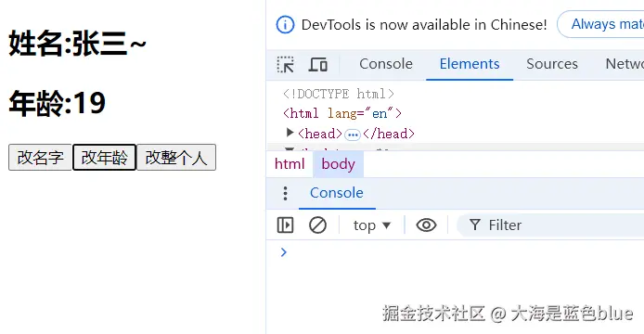
Task: Click the 姓名:张三~ heading
Action: [77, 43]
